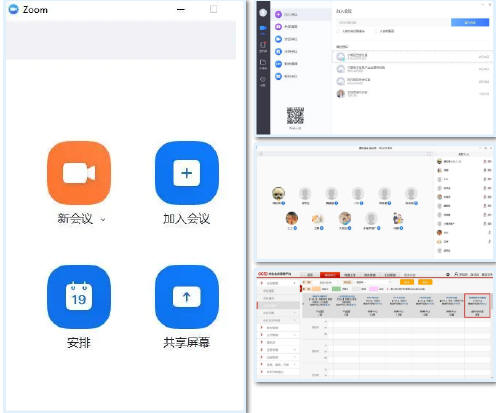Tick the second checkbox below the meeting number field
This screenshot has width=500, height=413.
[x=377, y=31]
